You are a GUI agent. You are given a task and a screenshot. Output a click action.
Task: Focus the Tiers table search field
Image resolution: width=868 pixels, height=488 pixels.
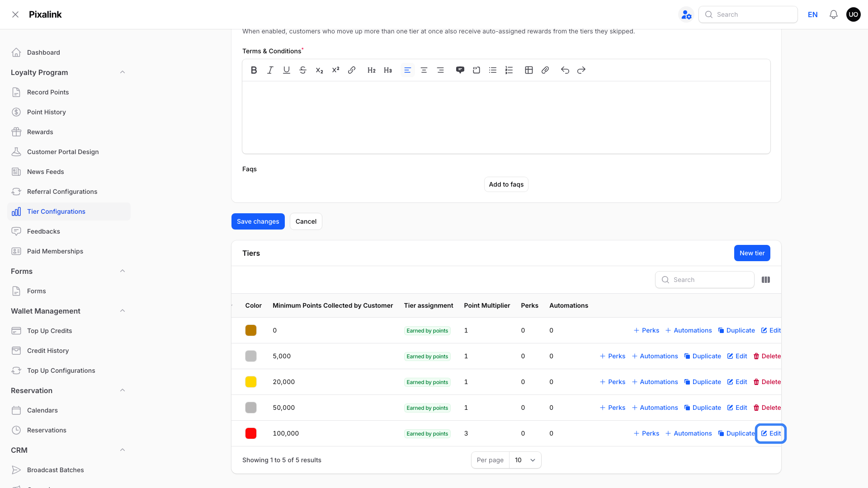704,280
